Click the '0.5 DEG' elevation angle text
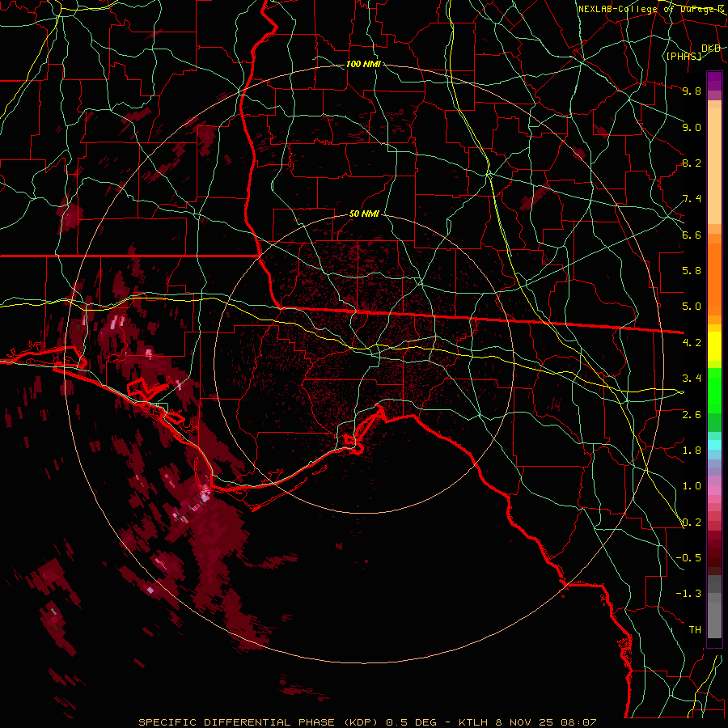Screen dimensions: 728x728 coord(413,722)
